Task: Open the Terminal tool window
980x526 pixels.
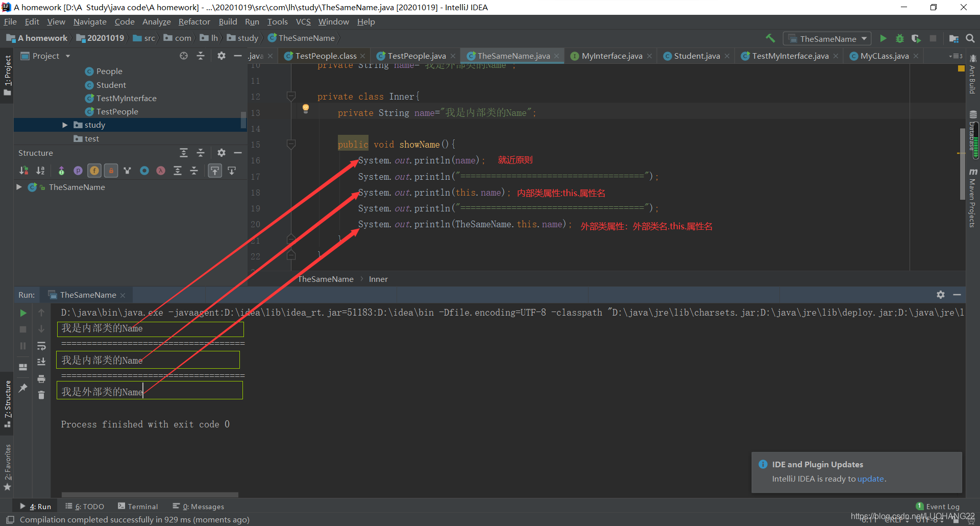Action: click(138, 506)
